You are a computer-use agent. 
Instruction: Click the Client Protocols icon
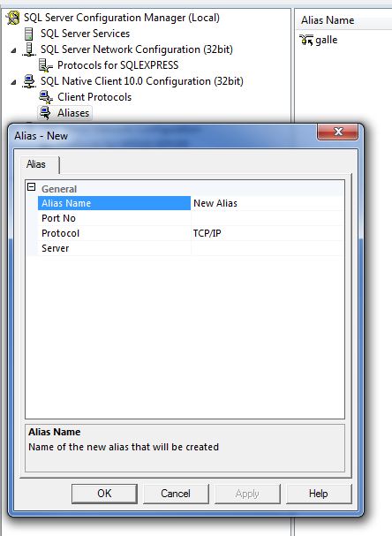click(x=45, y=97)
